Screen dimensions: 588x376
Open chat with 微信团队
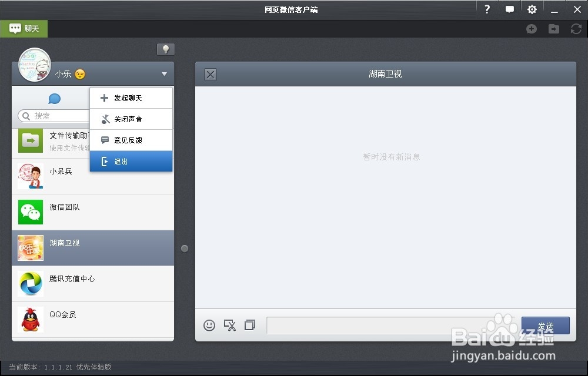tap(93, 212)
